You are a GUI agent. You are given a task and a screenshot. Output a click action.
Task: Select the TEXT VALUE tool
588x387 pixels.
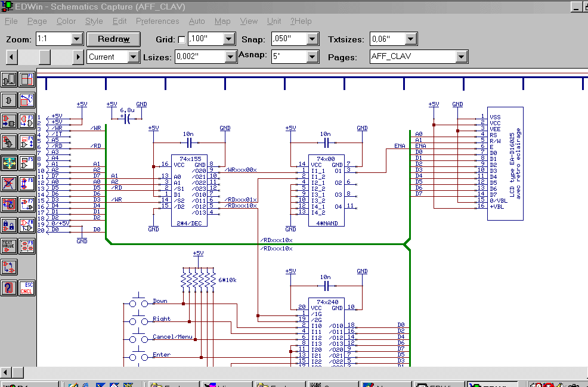coord(9,246)
